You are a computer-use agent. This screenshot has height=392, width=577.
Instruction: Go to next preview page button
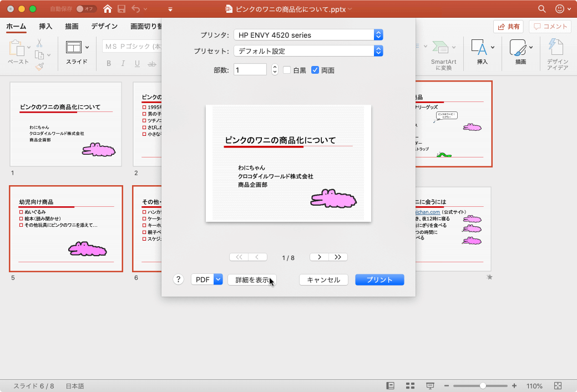(x=319, y=257)
